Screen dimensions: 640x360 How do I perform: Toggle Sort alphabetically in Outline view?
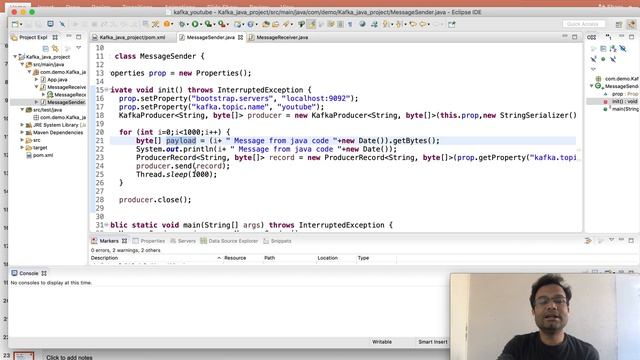tap(613, 49)
